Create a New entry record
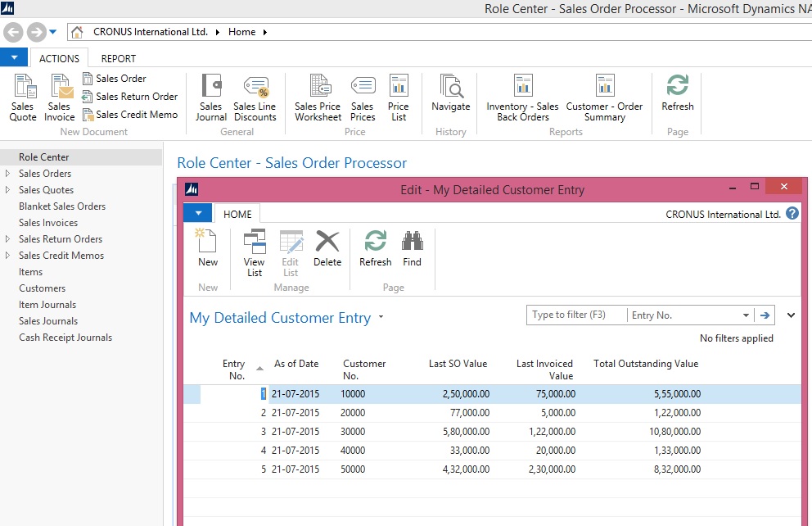The image size is (812, 526). 208,248
